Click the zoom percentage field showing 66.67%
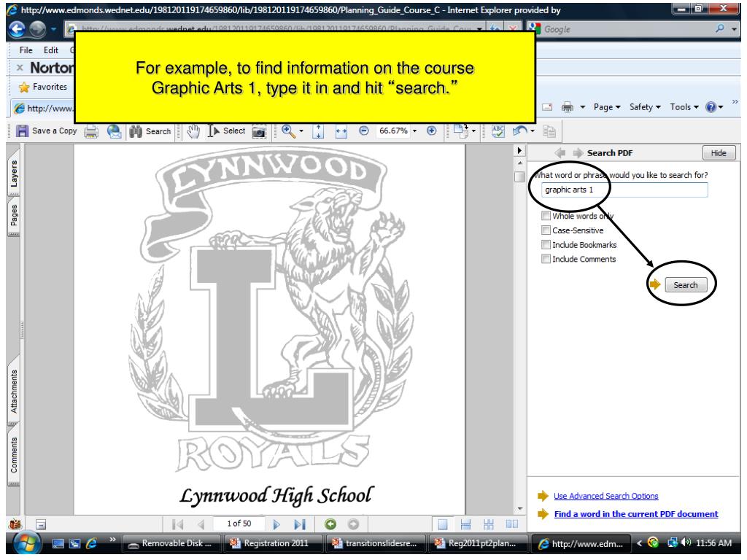 point(393,131)
